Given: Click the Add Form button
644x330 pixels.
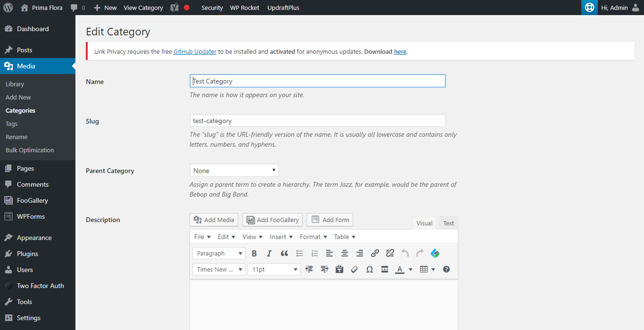Looking at the screenshot, I should click(330, 220).
